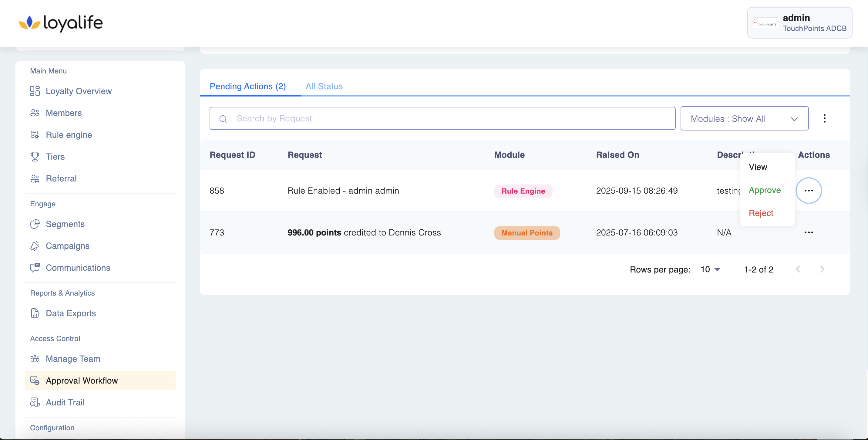The image size is (868, 440).
Task: Click the Communications chat icon
Action: pyautogui.click(x=35, y=268)
